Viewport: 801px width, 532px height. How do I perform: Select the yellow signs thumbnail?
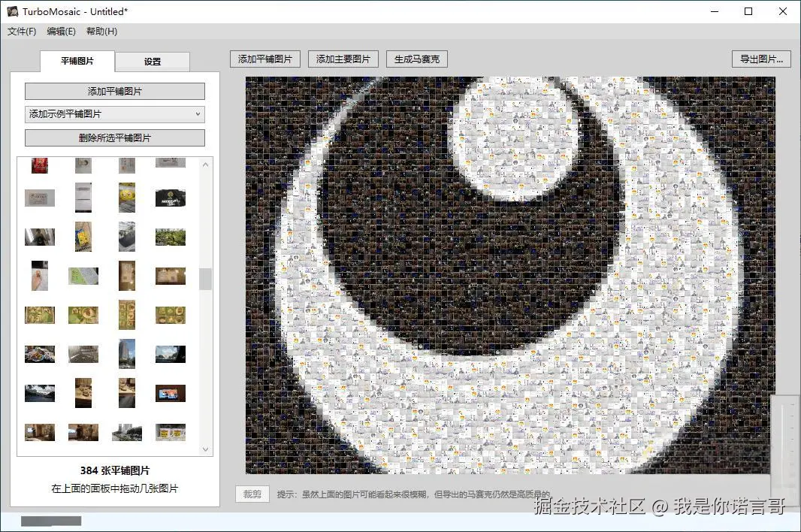pyautogui.click(x=171, y=432)
